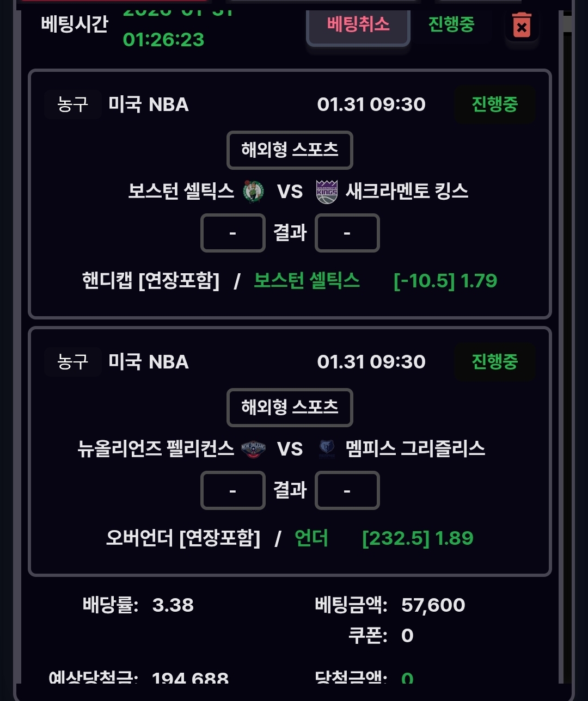Screen dimensions: 588x701
Task: Click 진행중 badge on Pelicans vs Grizzlies card
Action: [x=494, y=362]
